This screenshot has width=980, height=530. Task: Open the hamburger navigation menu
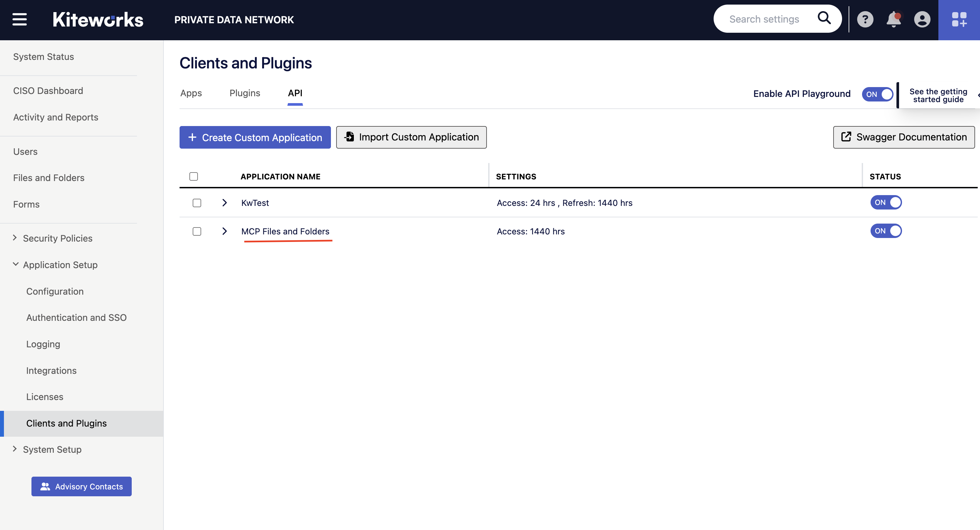click(x=19, y=19)
